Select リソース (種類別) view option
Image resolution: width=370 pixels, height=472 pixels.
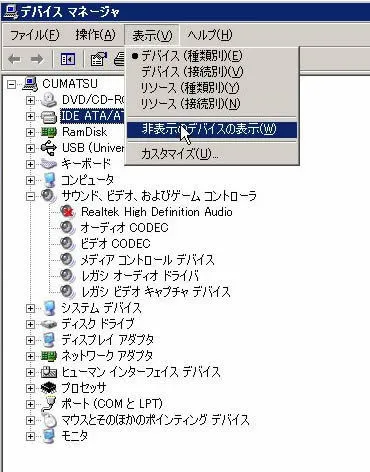190,88
